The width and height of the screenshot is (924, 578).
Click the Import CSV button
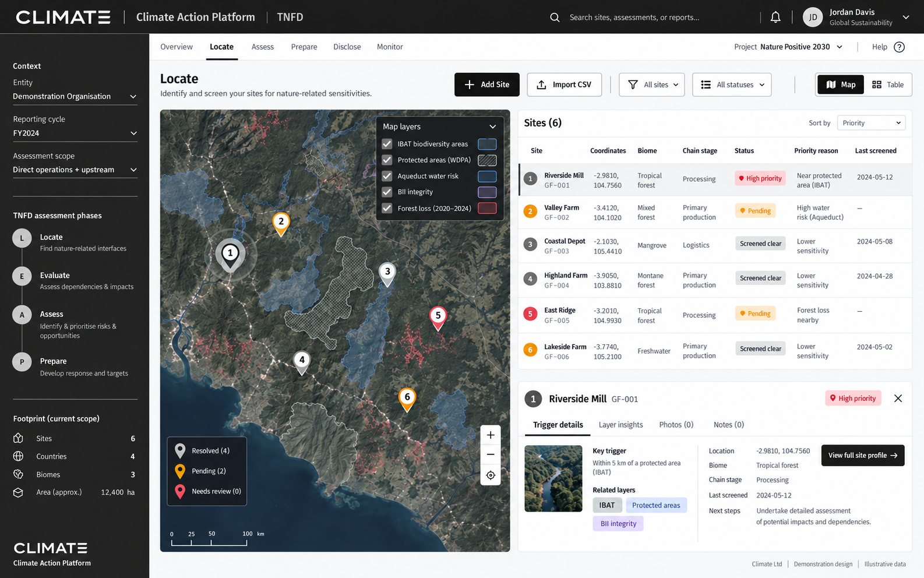point(565,84)
